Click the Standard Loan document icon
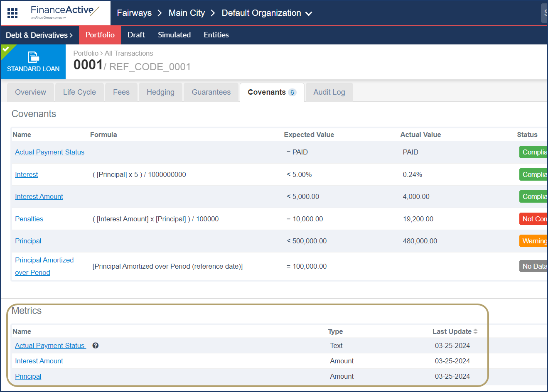Image resolution: width=548 pixels, height=392 pixels. point(33,57)
